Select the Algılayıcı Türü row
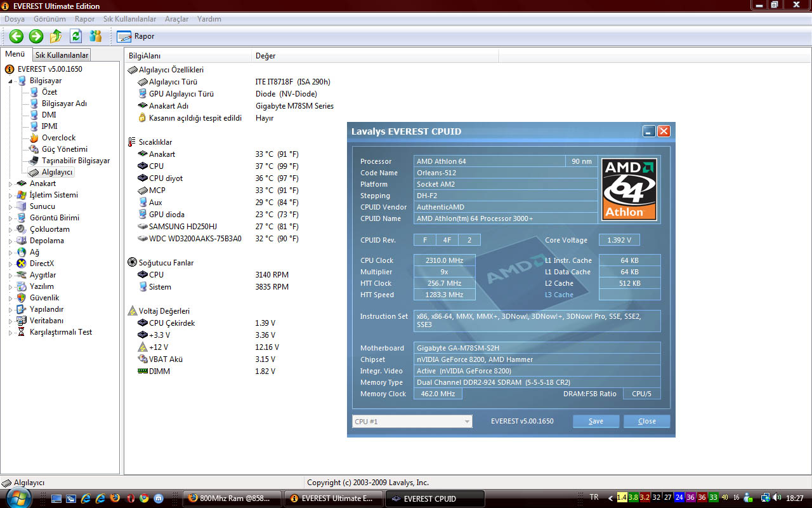This screenshot has height=508, width=812. [235, 82]
